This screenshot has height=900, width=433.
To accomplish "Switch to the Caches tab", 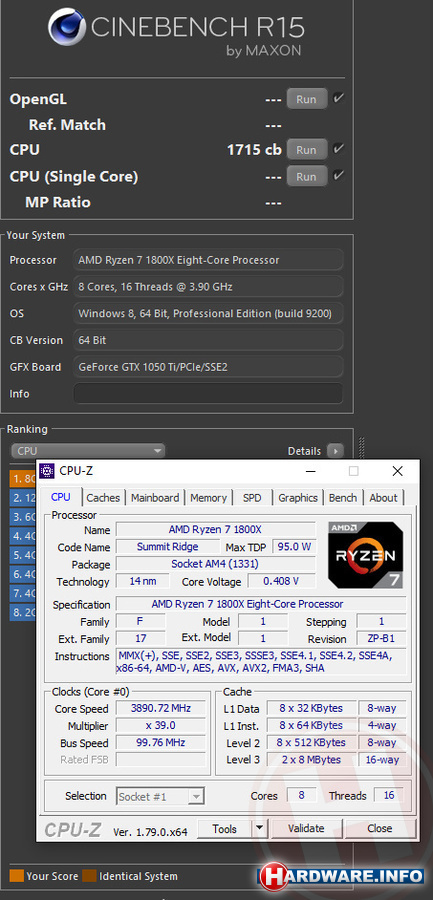I will pos(103,498).
